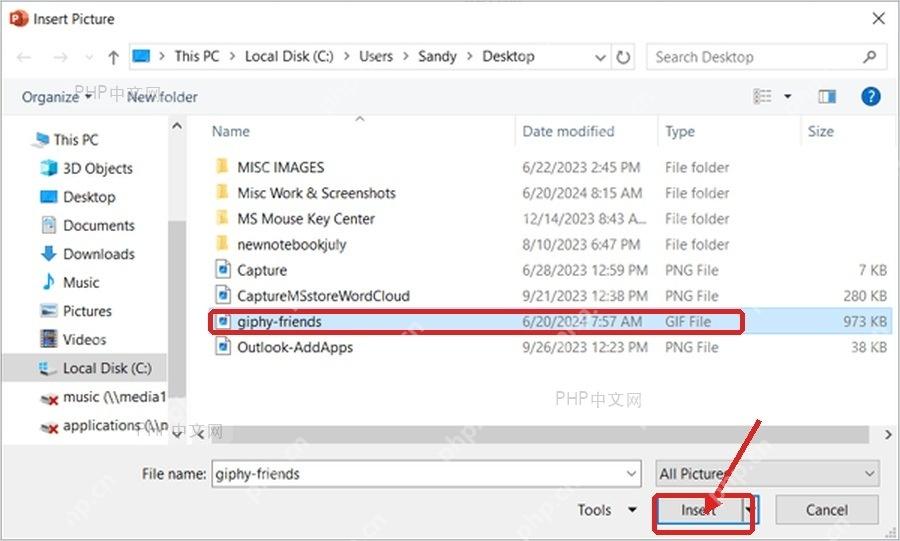This screenshot has height=541, width=900.
Task: Select the applications network drive
Action: [103, 426]
